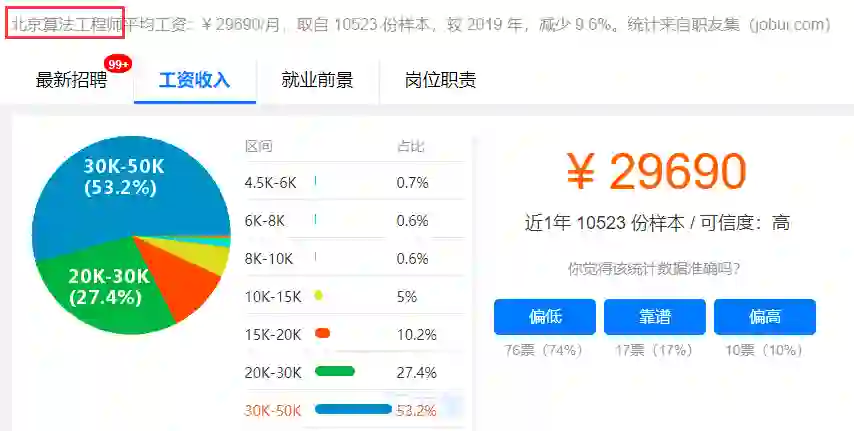Vote 偏高 on the salary data
854x431 pixels.
pyautogui.click(x=765, y=317)
